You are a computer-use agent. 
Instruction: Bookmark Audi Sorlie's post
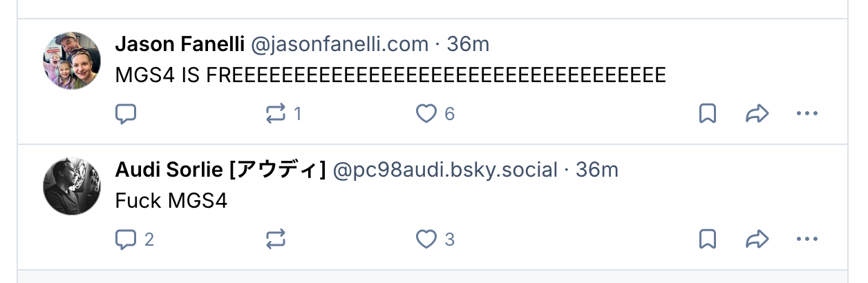[707, 239]
